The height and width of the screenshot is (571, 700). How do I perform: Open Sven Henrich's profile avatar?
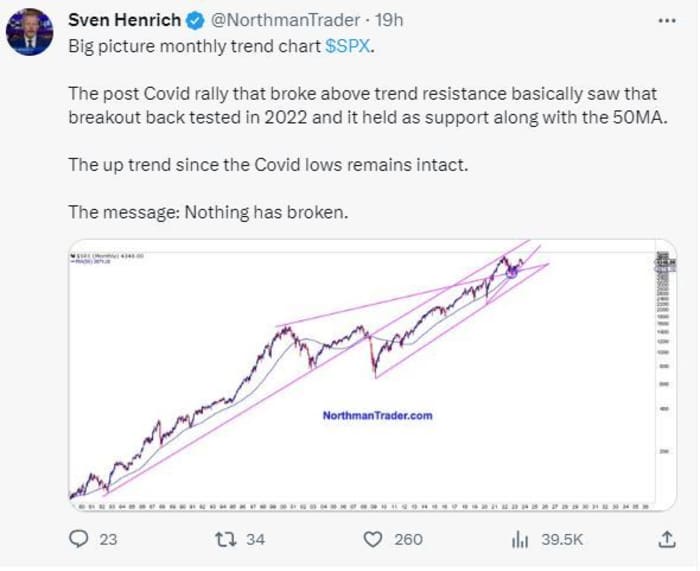tap(29, 32)
